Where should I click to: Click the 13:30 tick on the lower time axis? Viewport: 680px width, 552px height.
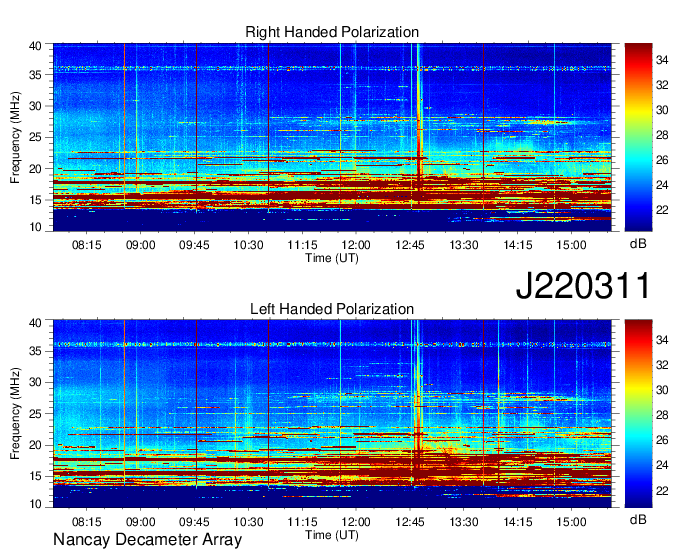pyautogui.click(x=464, y=522)
